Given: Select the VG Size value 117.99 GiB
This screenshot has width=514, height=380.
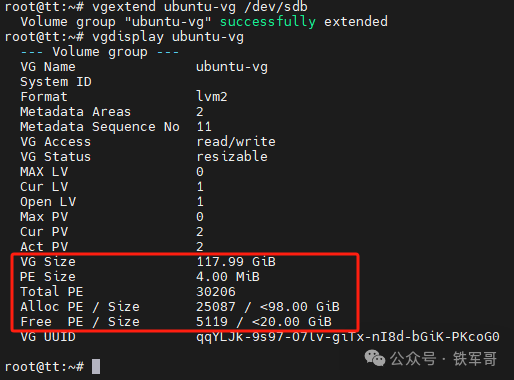Looking at the screenshot, I should (236, 262).
